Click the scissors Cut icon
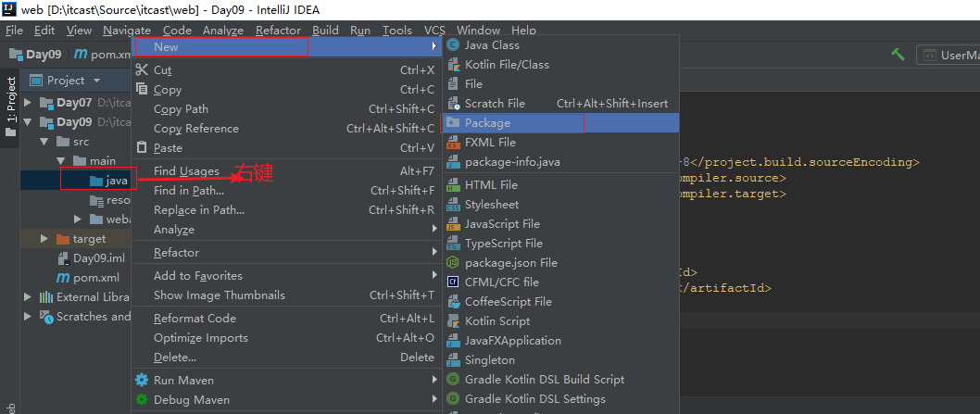This screenshot has height=414, width=980. [142, 70]
